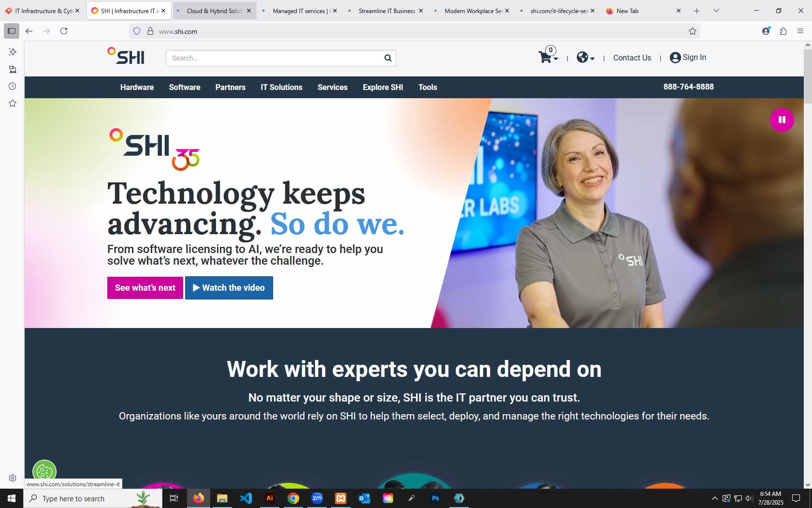Pause the hero carousel
This screenshot has width=812, height=508.
point(782,120)
